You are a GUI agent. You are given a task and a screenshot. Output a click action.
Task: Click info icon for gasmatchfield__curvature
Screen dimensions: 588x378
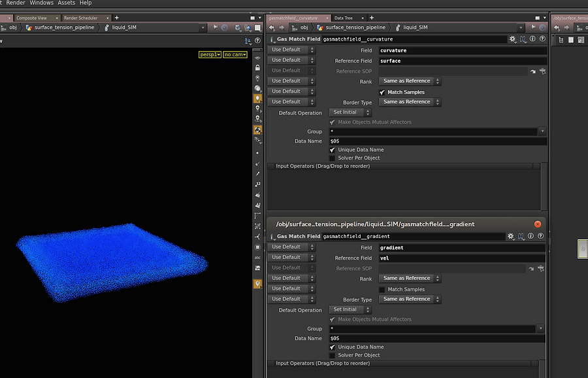532,39
